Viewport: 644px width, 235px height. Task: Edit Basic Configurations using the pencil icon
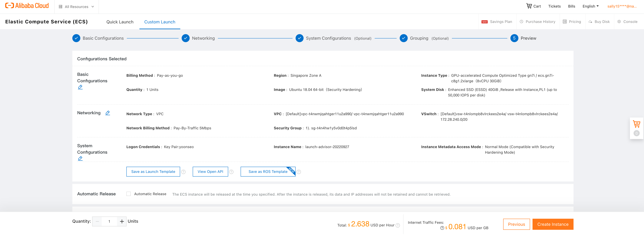pyautogui.click(x=80, y=87)
